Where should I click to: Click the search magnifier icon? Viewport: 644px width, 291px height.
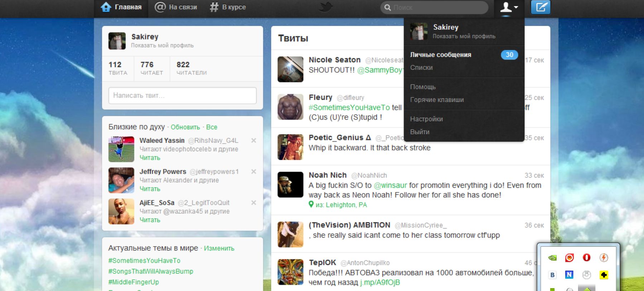(387, 8)
